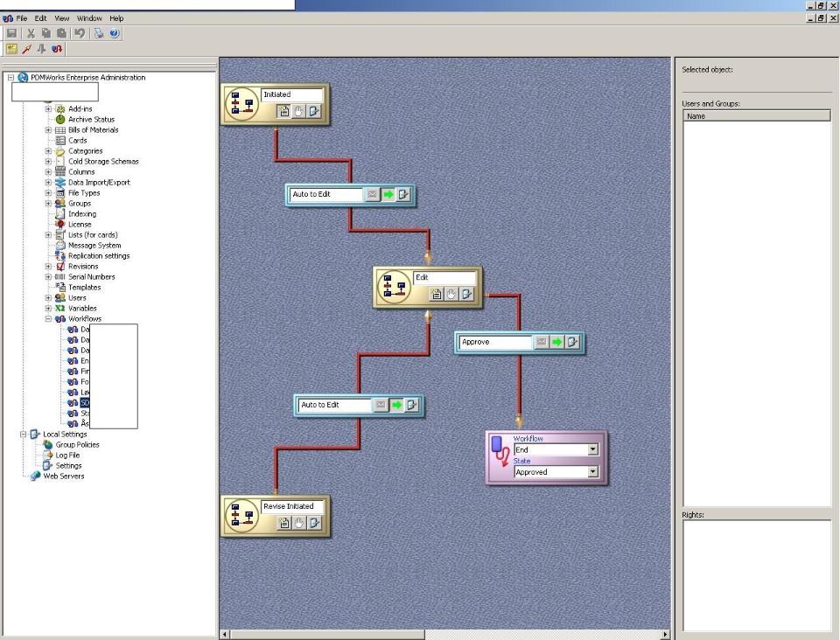Collapse the Workflows tree node

pos(48,319)
